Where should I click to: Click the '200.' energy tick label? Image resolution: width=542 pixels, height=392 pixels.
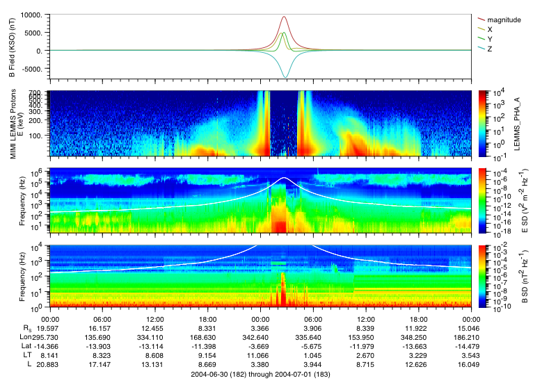[x=35, y=120]
